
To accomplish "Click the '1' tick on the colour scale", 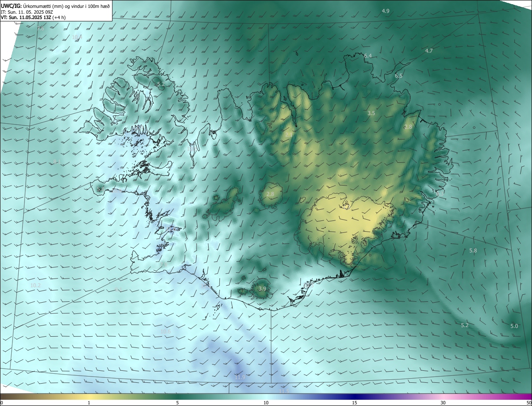I will click(x=89, y=403).
